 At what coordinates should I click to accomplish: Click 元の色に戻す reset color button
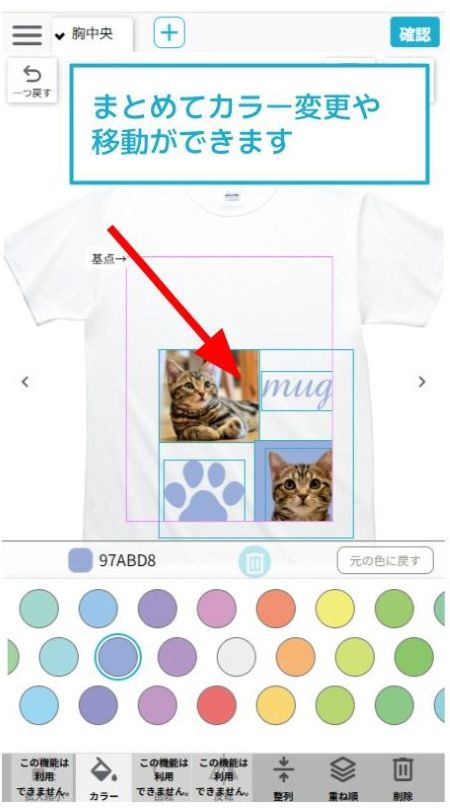tap(385, 560)
